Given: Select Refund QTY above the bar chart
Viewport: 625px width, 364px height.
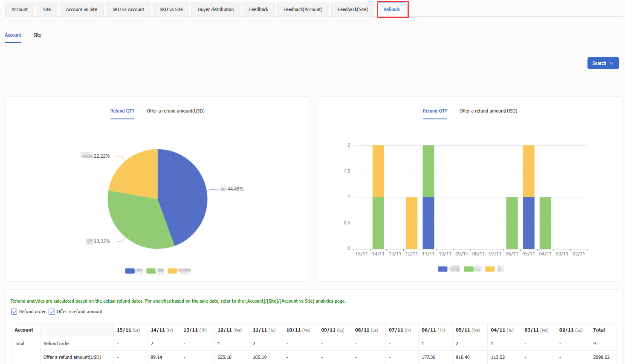Looking at the screenshot, I should coord(435,111).
